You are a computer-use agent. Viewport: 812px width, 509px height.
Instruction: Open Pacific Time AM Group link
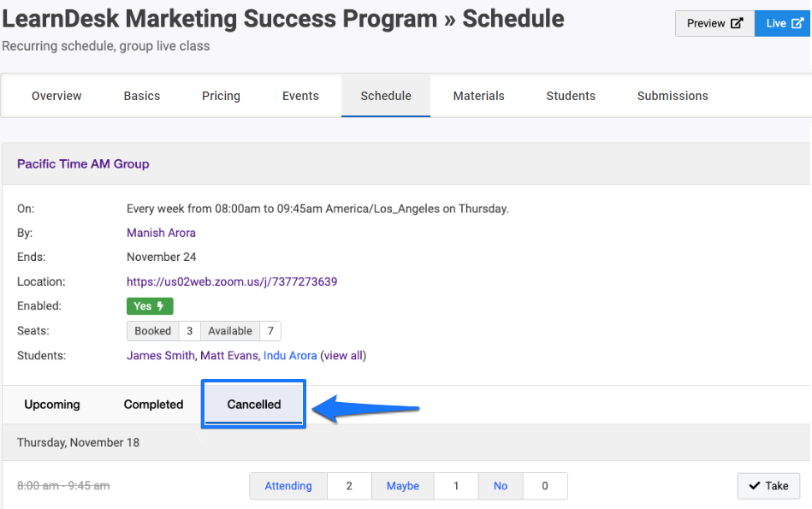(83, 164)
